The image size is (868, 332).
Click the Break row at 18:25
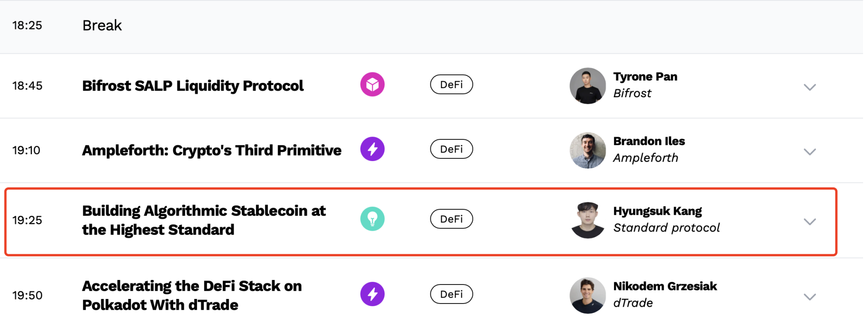(x=431, y=27)
